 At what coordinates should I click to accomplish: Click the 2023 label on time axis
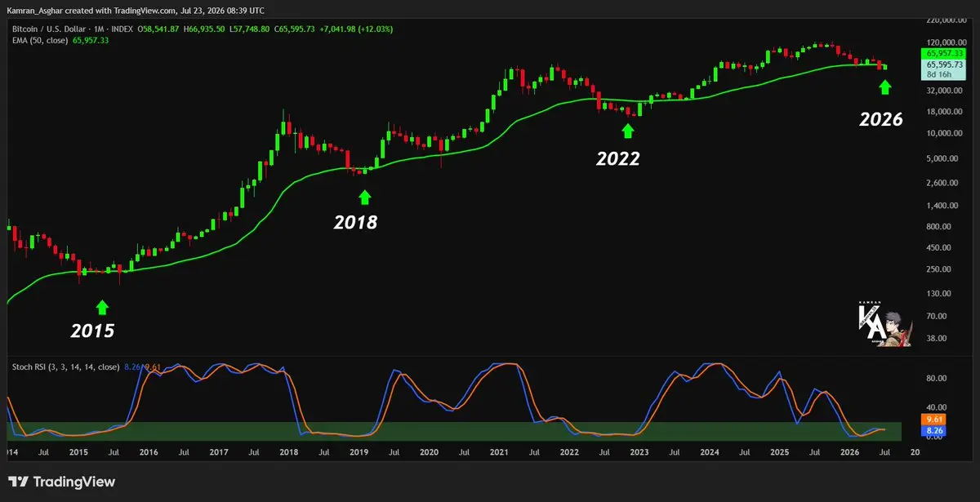click(639, 451)
